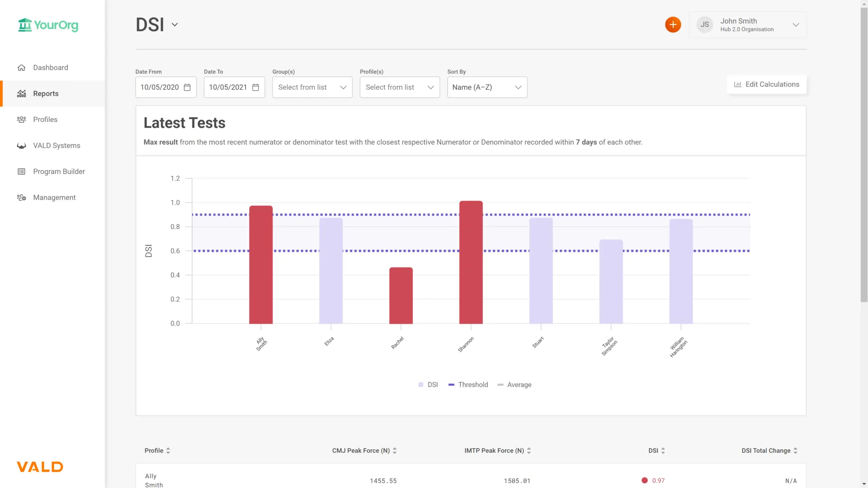The height and width of the screenshot is (488, 868).
Task: Toggle Average series in chart legend
Action: pos(514,385)
